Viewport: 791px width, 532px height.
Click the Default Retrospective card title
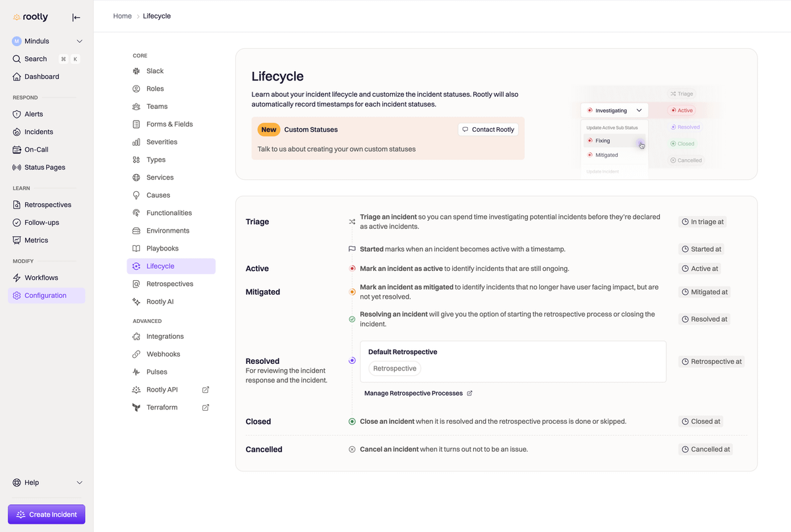(403, 352)
